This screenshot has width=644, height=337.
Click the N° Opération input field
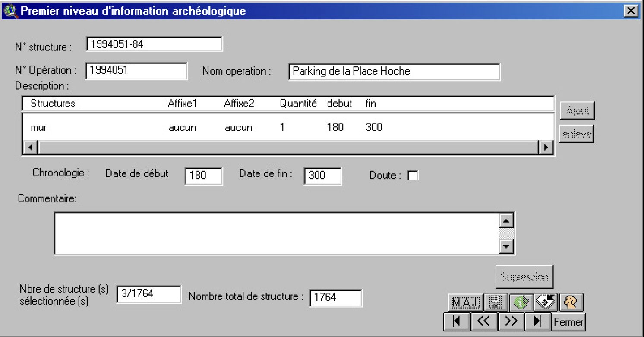click(136, 71)
